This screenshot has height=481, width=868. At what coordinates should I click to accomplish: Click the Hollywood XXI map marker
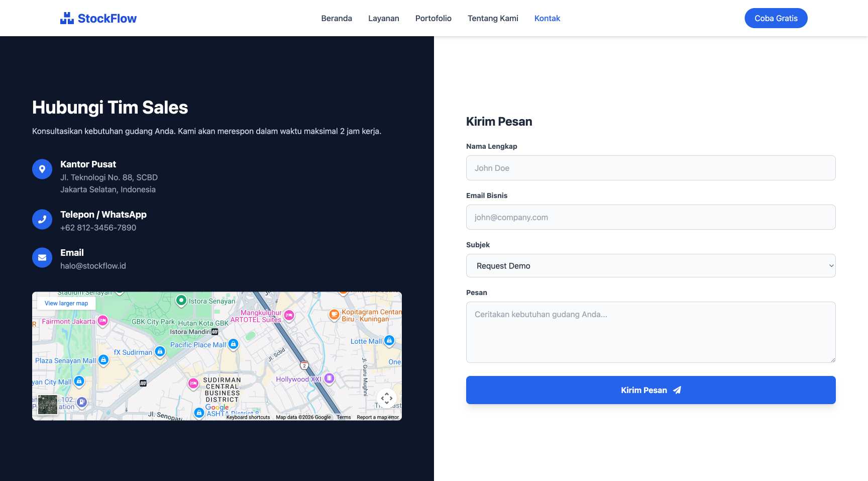click(329, 378)
